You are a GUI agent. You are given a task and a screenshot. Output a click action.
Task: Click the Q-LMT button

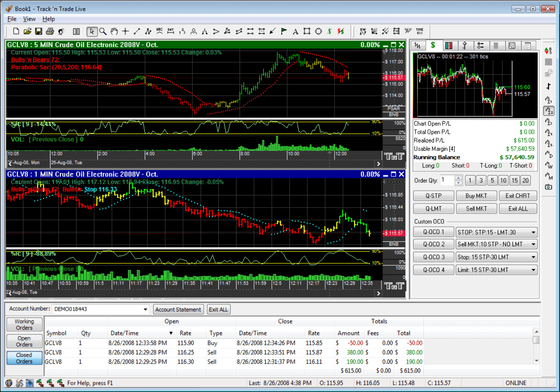[x=434, y=209]
